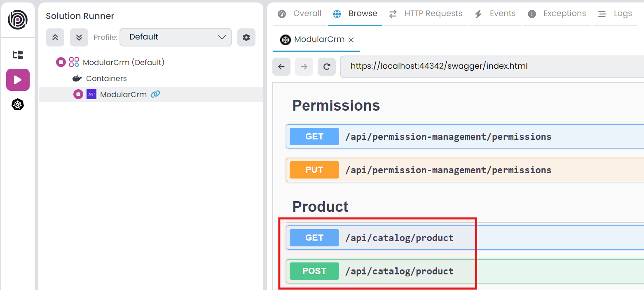Open the solution explorer sidebar icon

pyautogui.click(x=18, y=55)
